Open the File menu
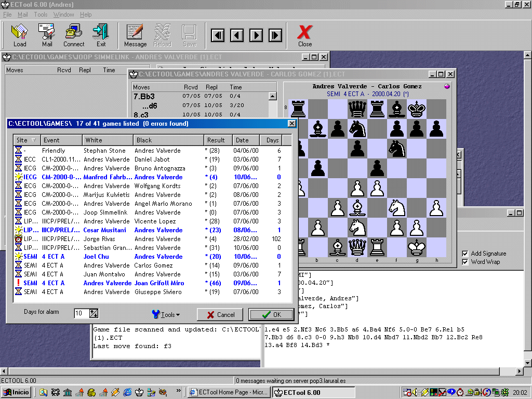The image size is (532, 399). pos(7,15)
